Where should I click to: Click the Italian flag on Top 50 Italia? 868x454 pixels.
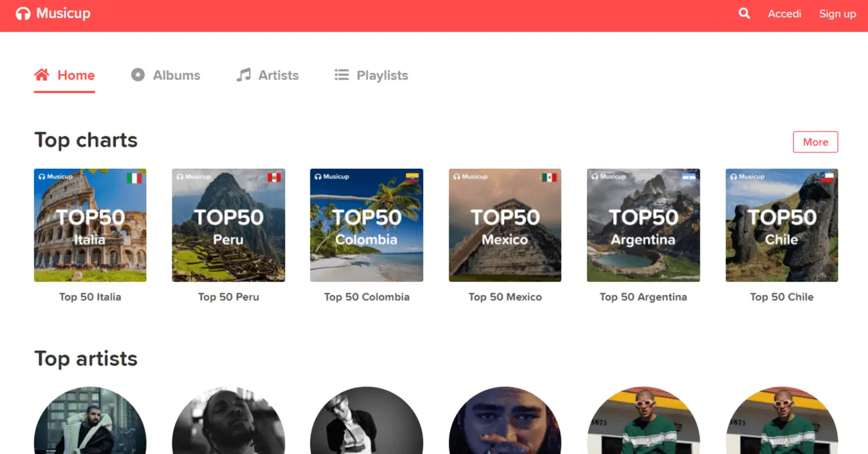click(134, 178)
